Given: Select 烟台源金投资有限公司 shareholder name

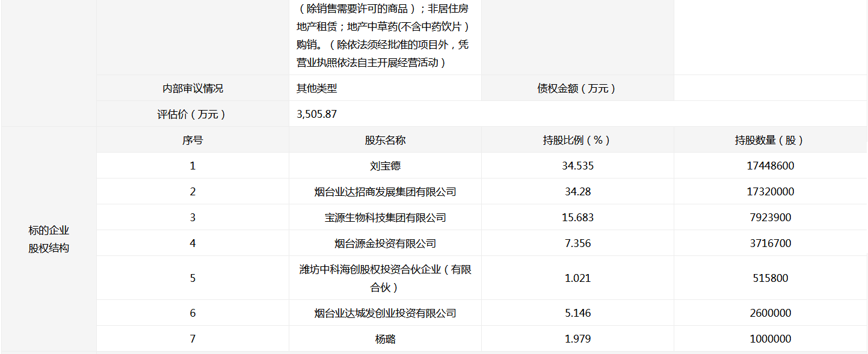Looking at the screenshot, I should [385, 243].
